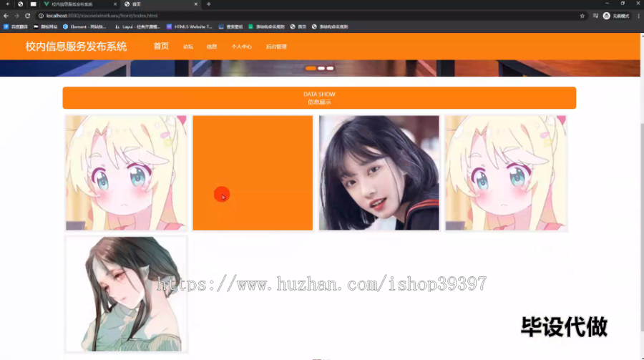
Task: Open a new tab with plus button
Action: (209, 4)
